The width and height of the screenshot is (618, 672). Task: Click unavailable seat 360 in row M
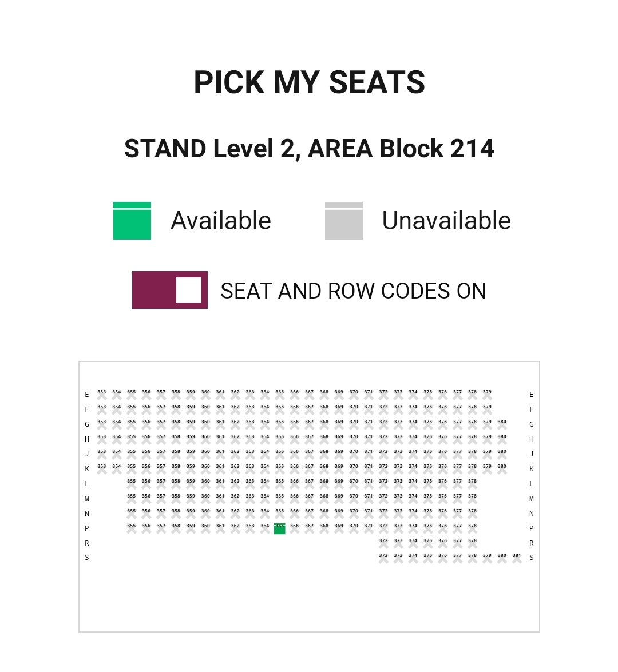[x=205, y=499]
